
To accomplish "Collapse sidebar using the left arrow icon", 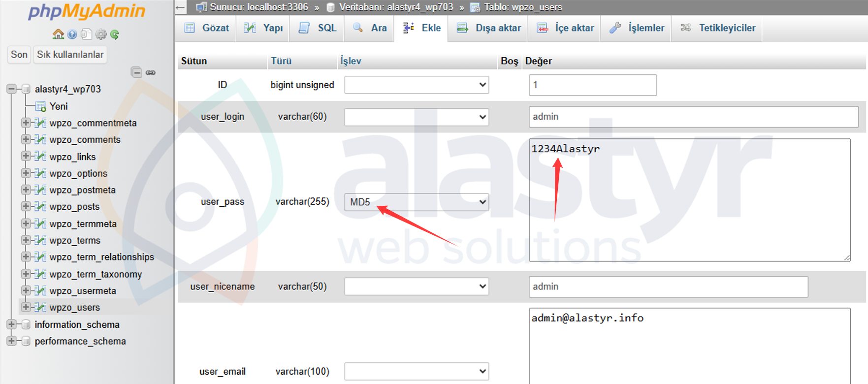I will point(180,7).
